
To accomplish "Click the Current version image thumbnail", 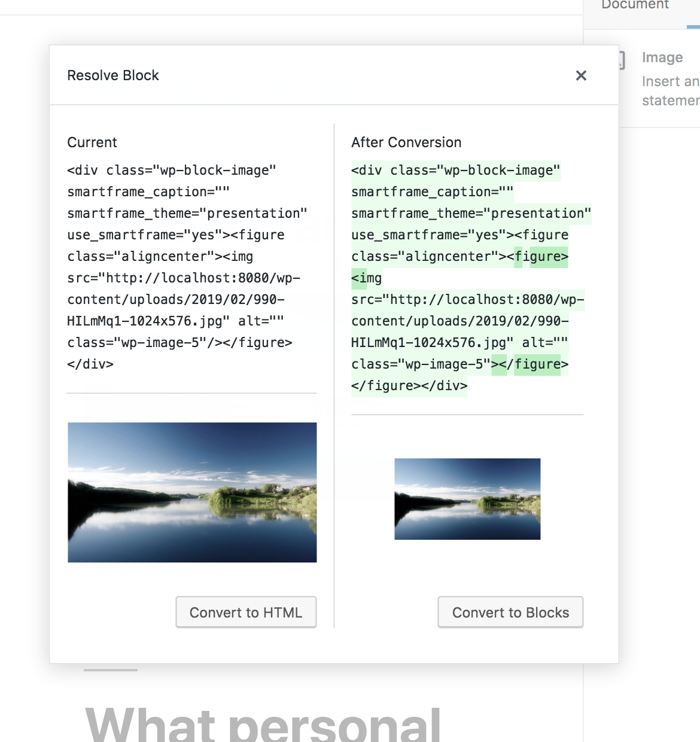I will pyautogui.click(x=192, y=492).
